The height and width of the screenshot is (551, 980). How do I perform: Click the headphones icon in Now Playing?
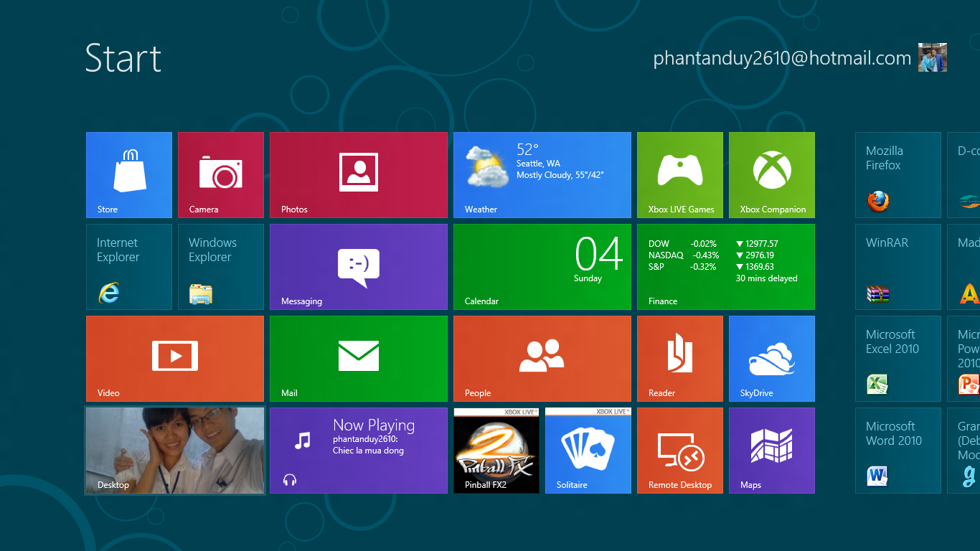tap(290, 480)
